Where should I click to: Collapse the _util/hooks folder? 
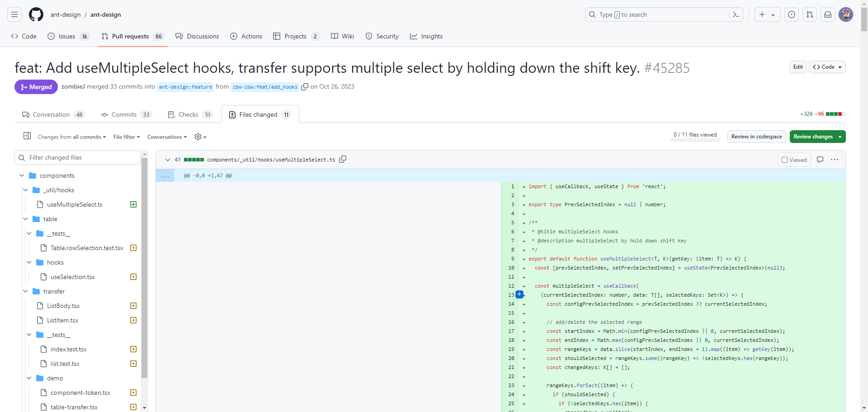(25, 190)
